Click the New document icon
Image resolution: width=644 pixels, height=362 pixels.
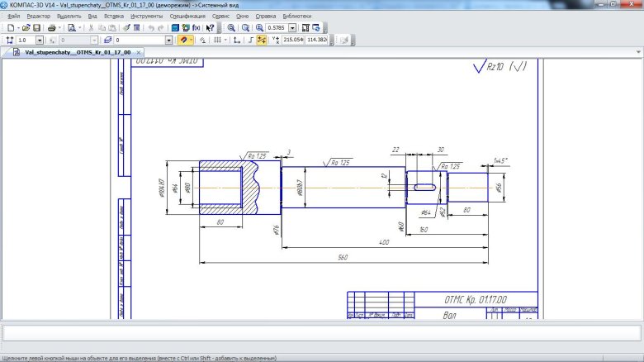coord(10,27)
